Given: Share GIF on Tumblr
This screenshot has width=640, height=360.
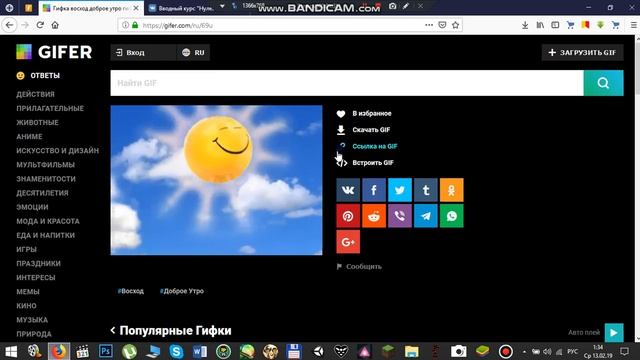Looking at the screenshot, I should [426, 190].
